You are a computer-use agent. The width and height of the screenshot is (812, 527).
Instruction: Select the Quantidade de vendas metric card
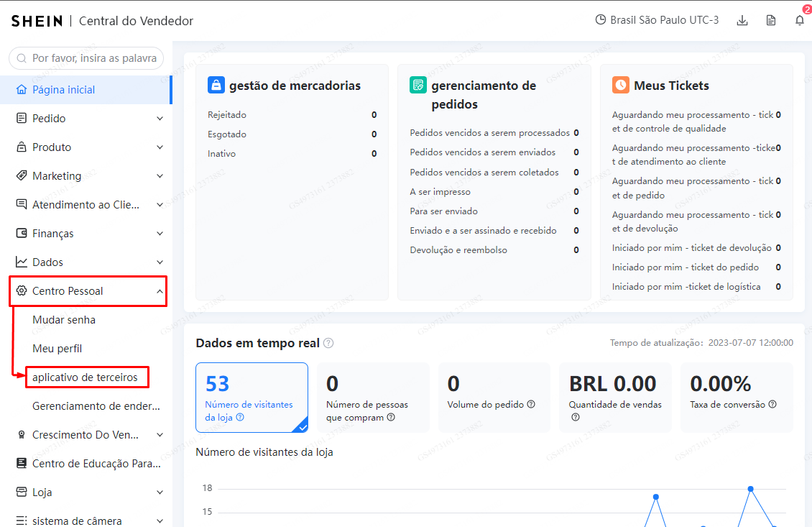[x=614, y=397]
